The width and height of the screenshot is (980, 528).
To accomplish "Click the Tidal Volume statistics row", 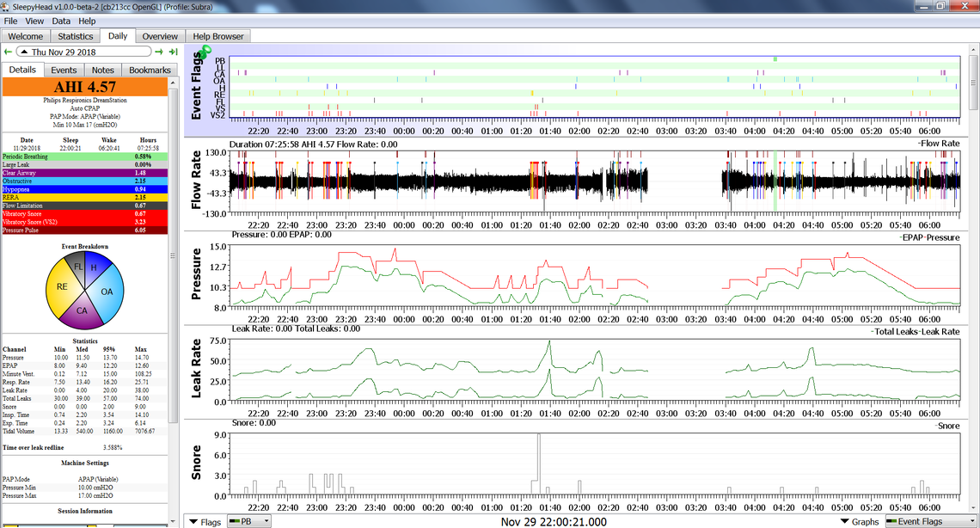I will pyautogui.click(x=85, y=431).
